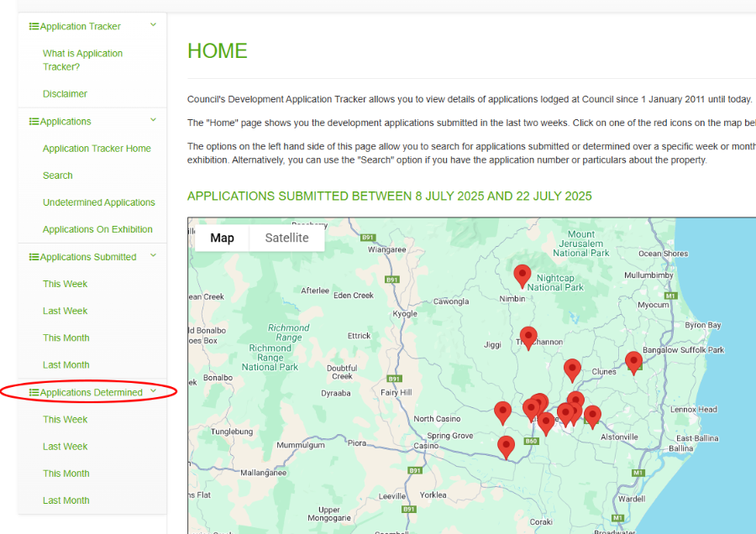Image resolution: width=756 pixels, height=534 pixels.
Task: Click the red pin east of Spring Grove
Action: point(506,448)
